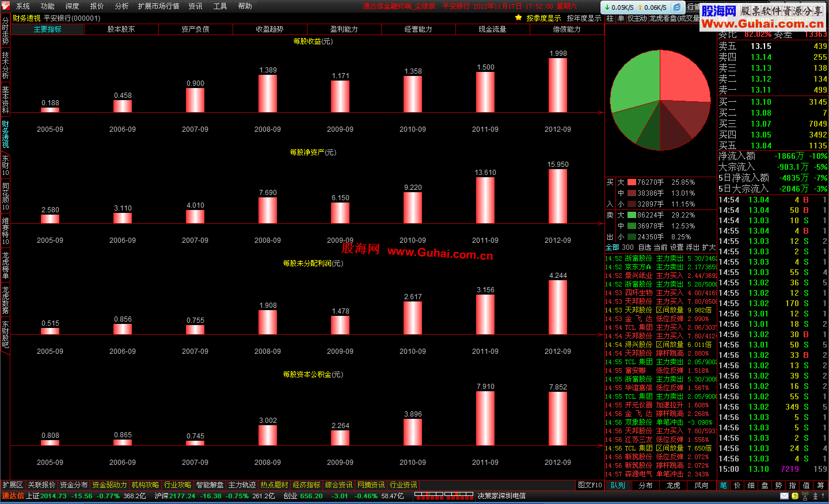This screenshot has width=829, height=504.
Task: Toggle 按季度显示 display mode
Action: tap(543, 18)
